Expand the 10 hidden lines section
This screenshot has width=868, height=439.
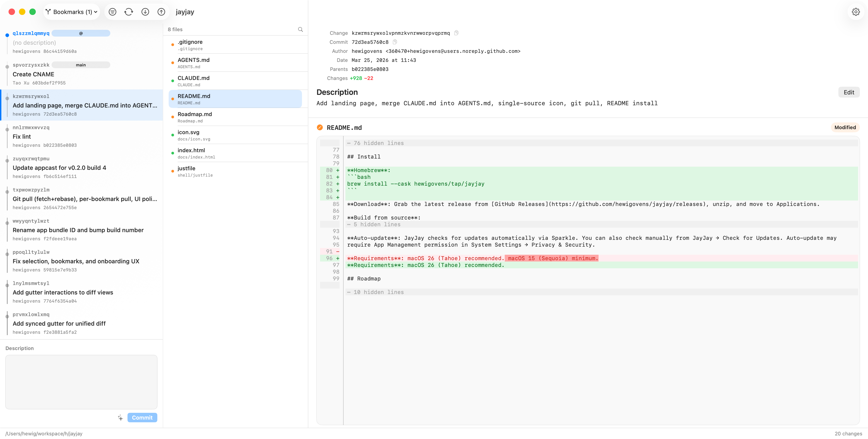coord(378,292)
